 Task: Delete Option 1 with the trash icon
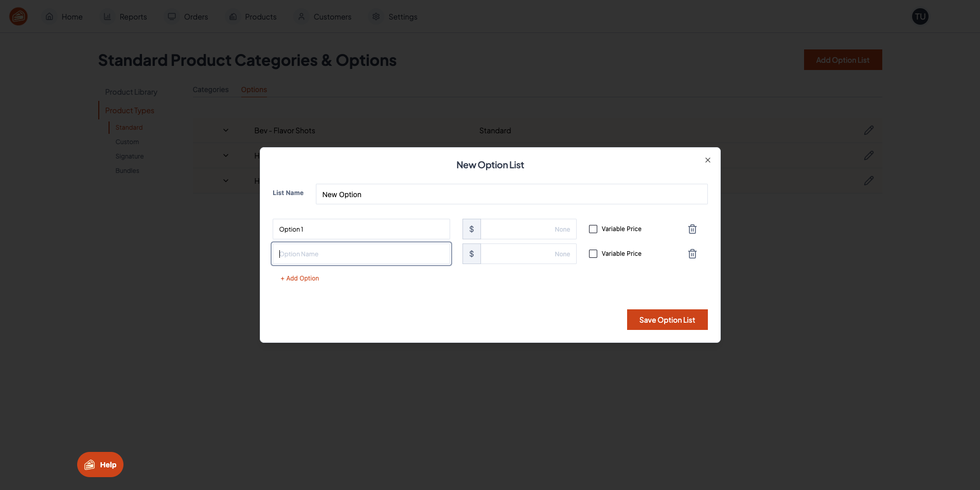pos(692,229)
